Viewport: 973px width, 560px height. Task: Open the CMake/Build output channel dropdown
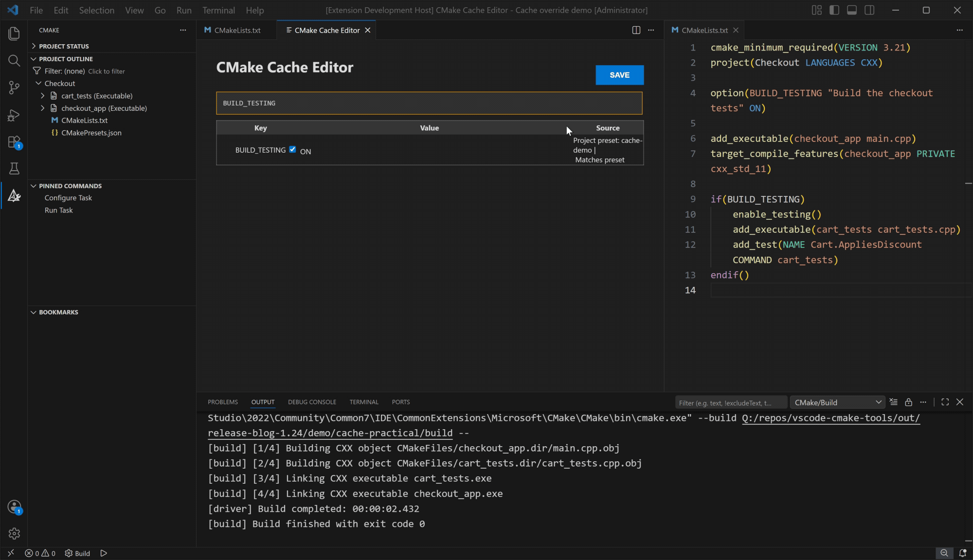838,402
